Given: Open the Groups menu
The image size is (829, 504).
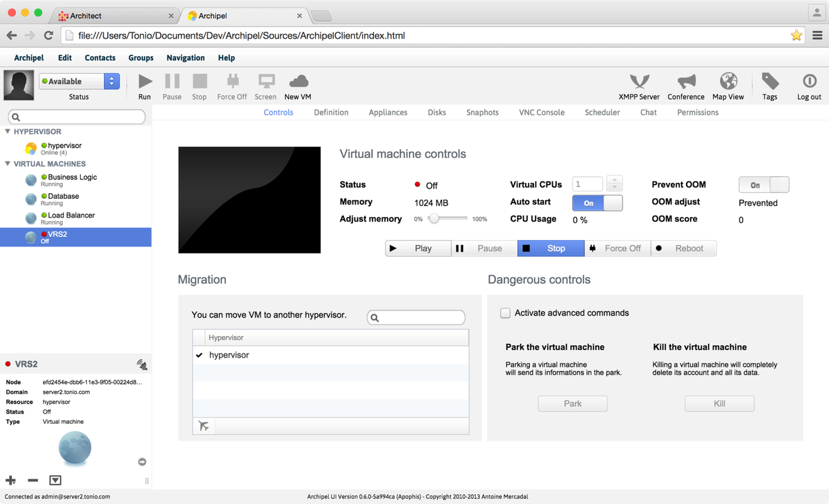Looking at the screenshot, I should click(x=141, y=58).
